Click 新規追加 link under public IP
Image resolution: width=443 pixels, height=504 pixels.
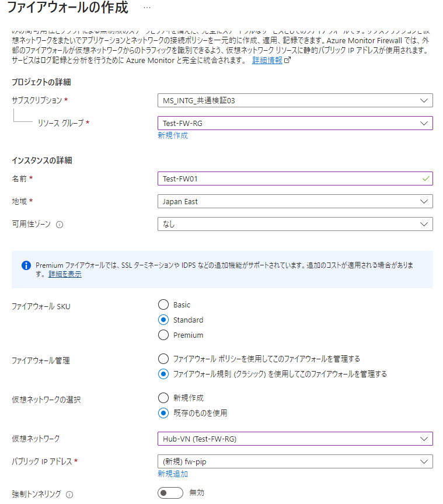[173, 474]
